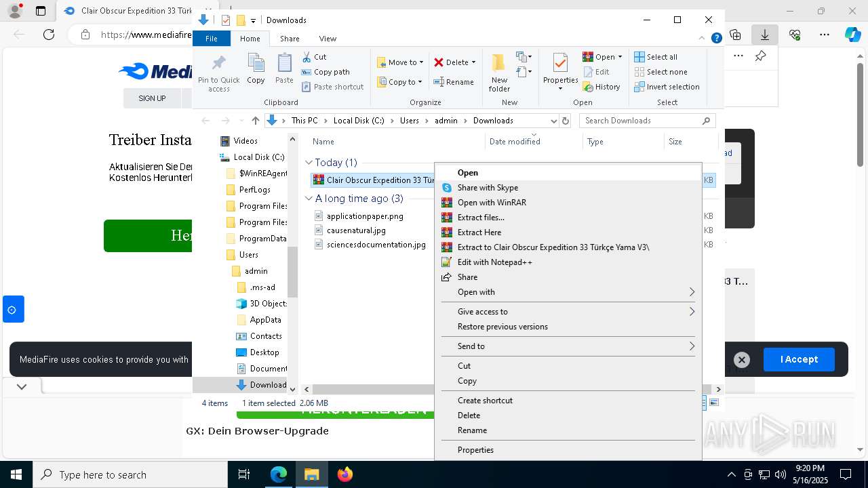Select Videos in navigation tree
This screenshot has width=868, height=488.
click(x=245, y=141)
